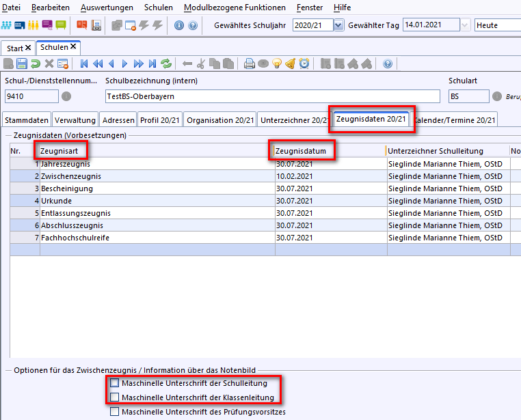Click the Heute field

(497, 25)
